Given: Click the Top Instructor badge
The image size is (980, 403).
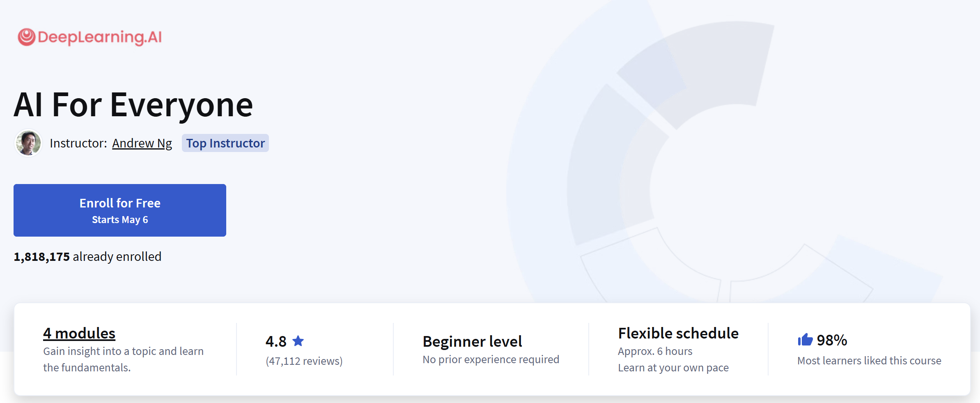Looking at the screenshot, I should pos(225,143).
